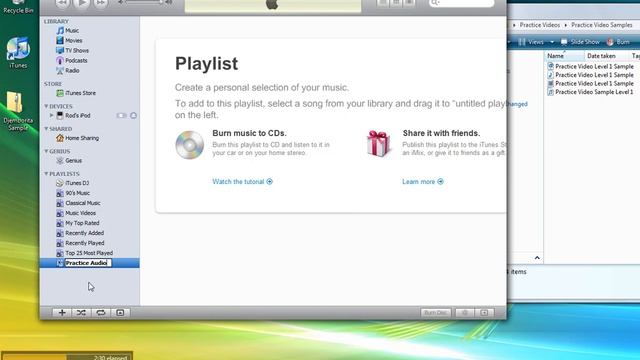This screenshot has width=640, height=360.
Task: Click Watch the tutorial link
Action: coord(242,182)
